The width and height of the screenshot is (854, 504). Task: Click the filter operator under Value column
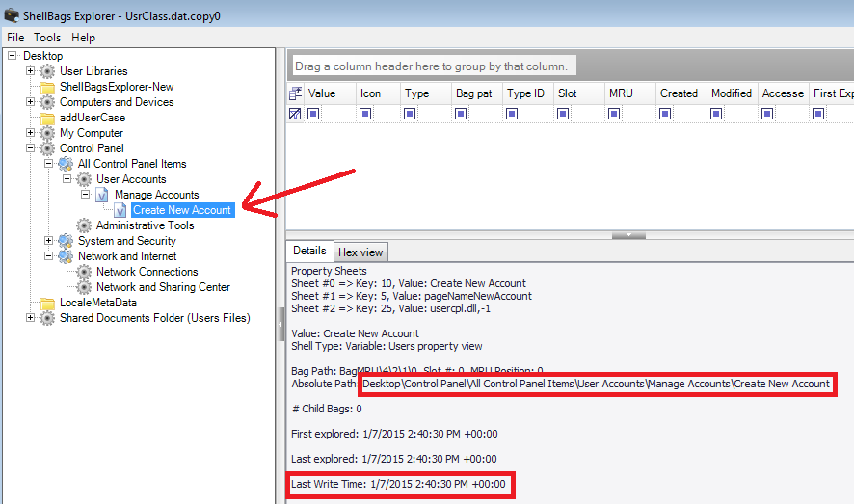314,114
